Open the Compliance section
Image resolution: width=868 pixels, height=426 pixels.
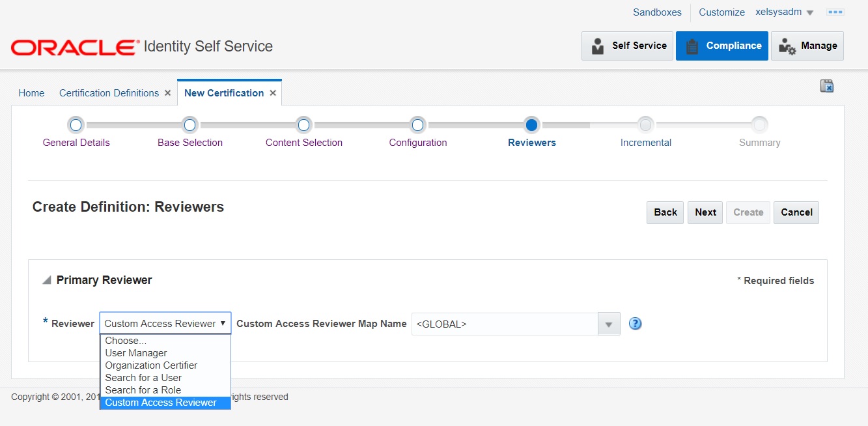(721, 46)
